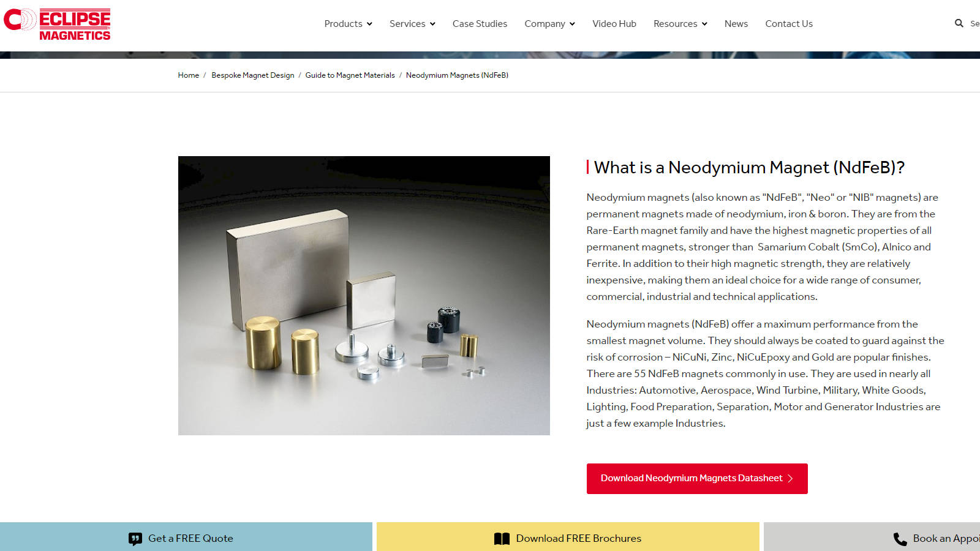Open the Case Studies page
This screenshot has width=980, height=551.
[480, 24]
